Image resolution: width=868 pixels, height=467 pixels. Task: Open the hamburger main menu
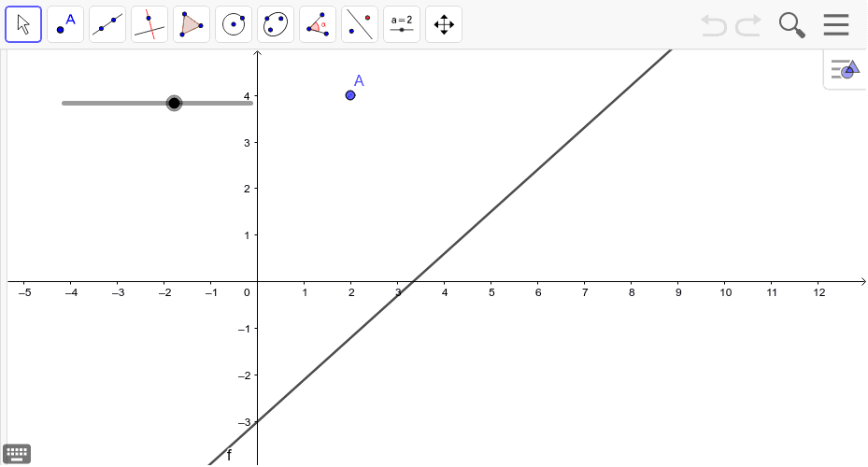836,24
